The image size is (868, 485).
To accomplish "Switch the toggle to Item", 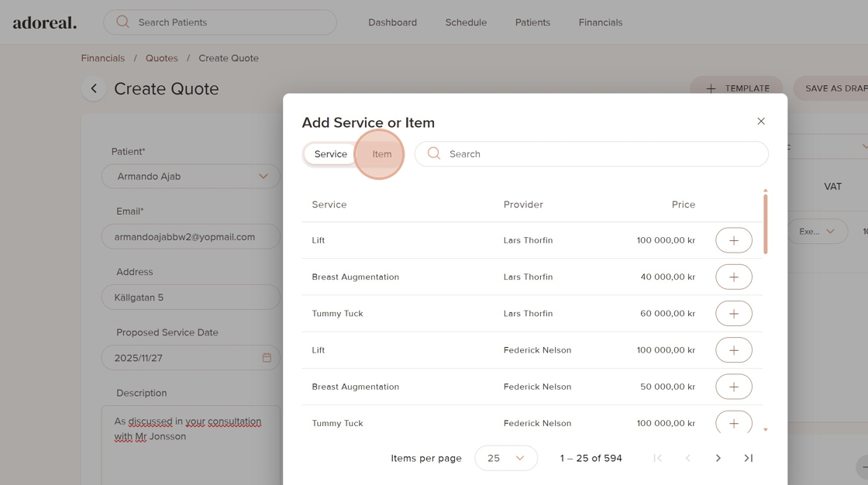I will (x=381, y=154).
